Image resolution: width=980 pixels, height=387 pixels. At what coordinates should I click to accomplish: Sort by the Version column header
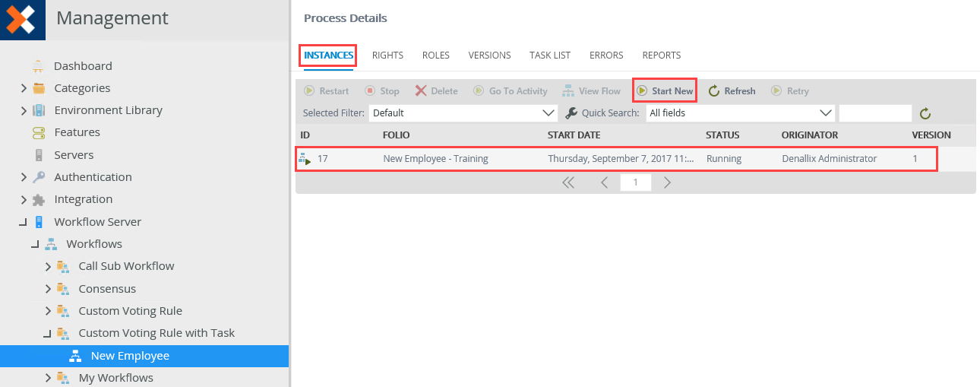coord(931,135)
